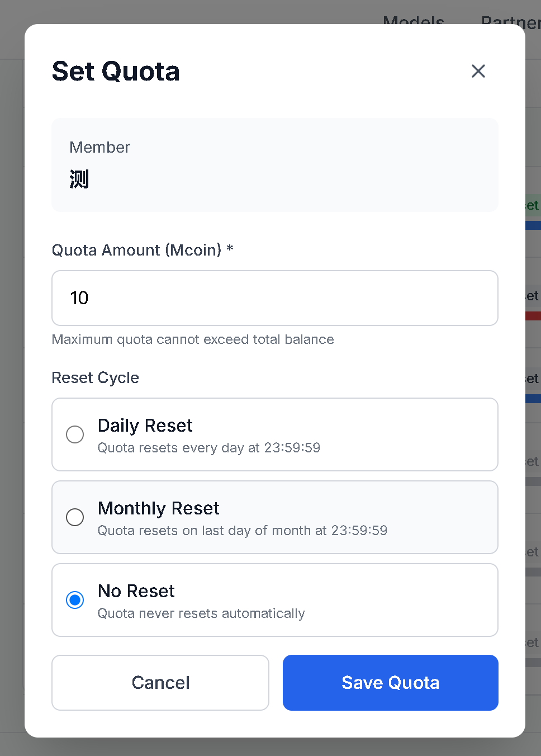This screenshot has height=756, width=541.
Task: Click the Daily Reset option title
Action: coord(145,426)
